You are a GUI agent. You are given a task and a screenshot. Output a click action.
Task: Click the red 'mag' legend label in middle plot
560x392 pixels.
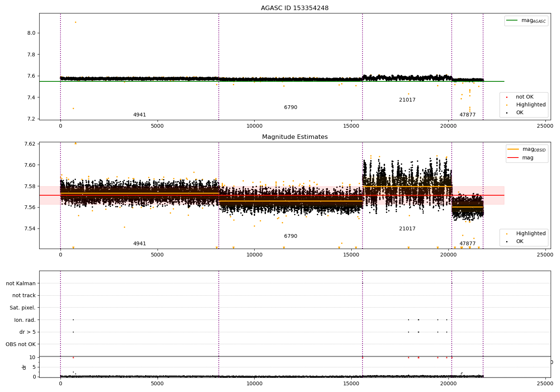click(x=528, y=158)
